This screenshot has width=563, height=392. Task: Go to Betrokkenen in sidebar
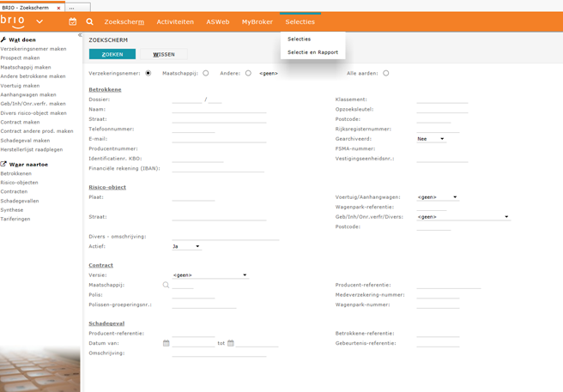15,173
